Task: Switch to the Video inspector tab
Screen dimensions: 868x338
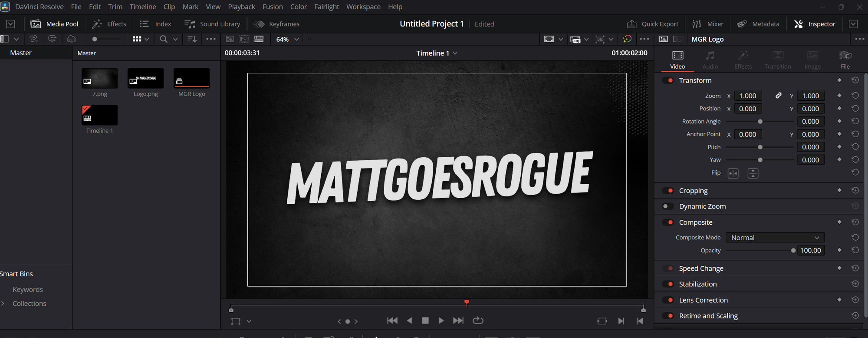Action: coord(677,60)
